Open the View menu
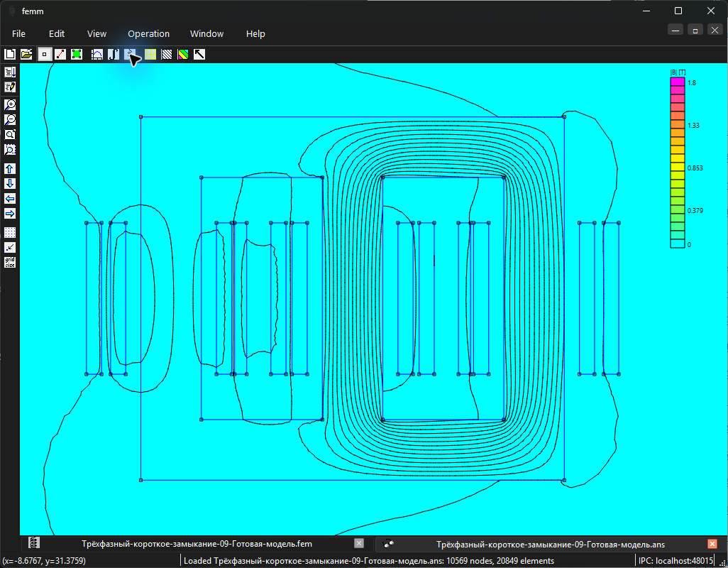Screen dimensions: 728x568 (96, 33)
